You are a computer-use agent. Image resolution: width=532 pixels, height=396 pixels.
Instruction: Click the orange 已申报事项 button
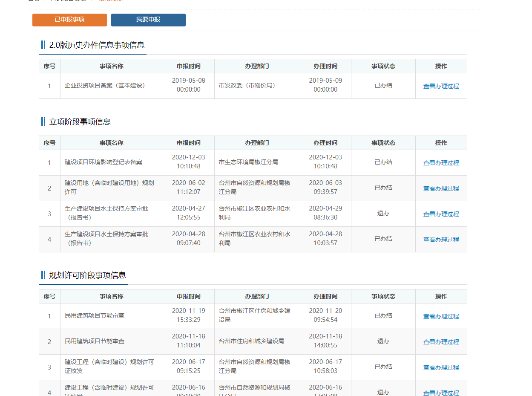click(x=69, y=20)
